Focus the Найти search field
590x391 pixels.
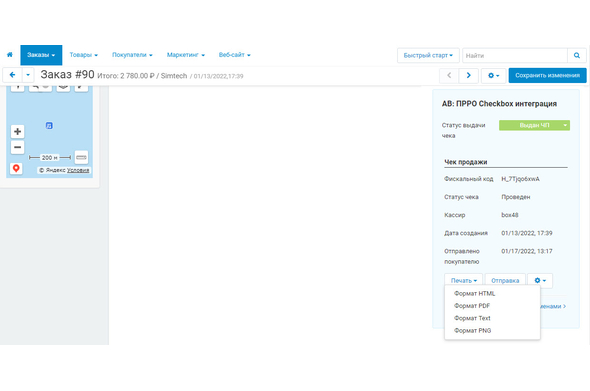(514, 55)
